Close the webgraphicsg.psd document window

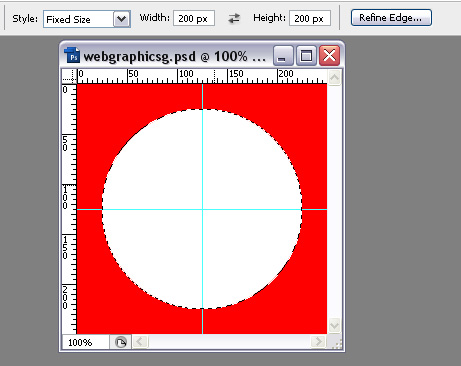329,56
